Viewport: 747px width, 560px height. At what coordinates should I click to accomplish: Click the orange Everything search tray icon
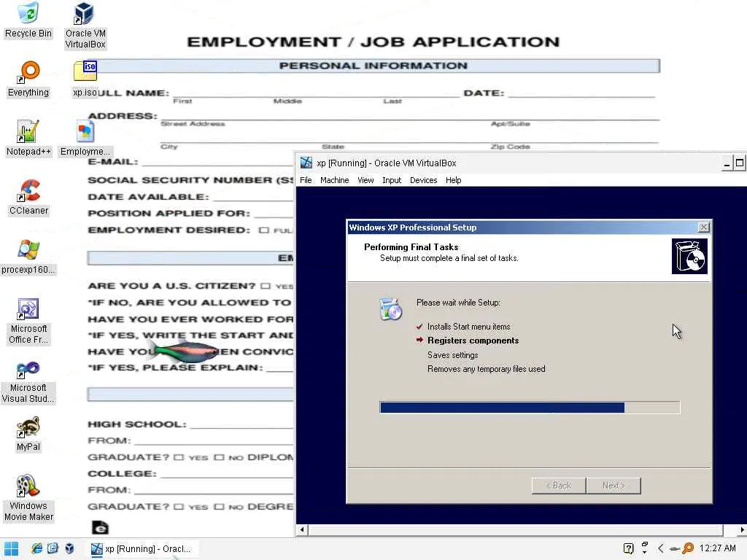[688, 548]
